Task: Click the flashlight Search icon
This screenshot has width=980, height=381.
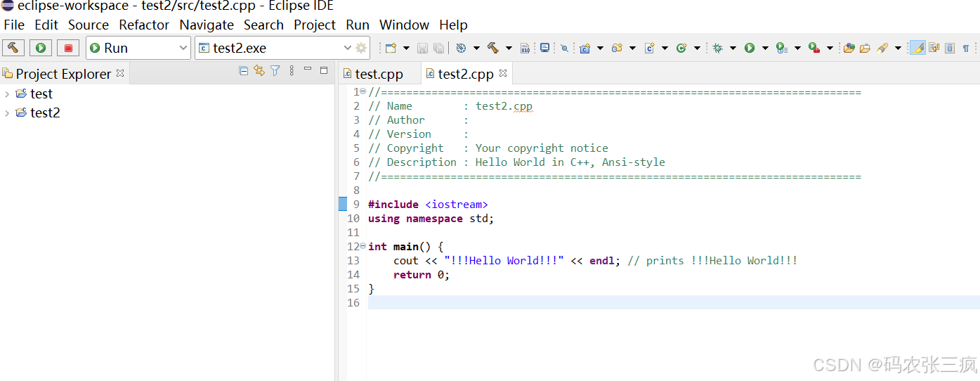Action: point(882,48)
